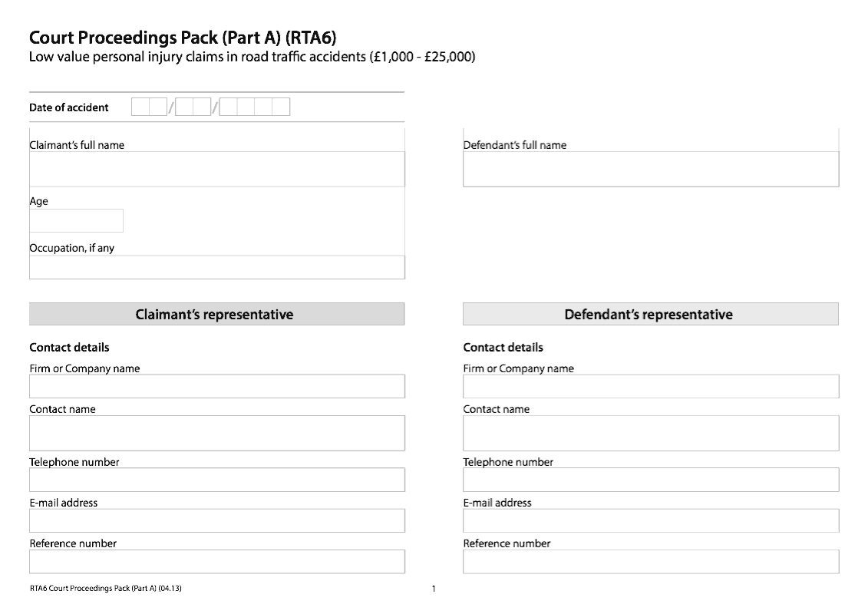868x614 pixels.
Task: Click the day box of Date of accident
Action: [x=149, y=107]
